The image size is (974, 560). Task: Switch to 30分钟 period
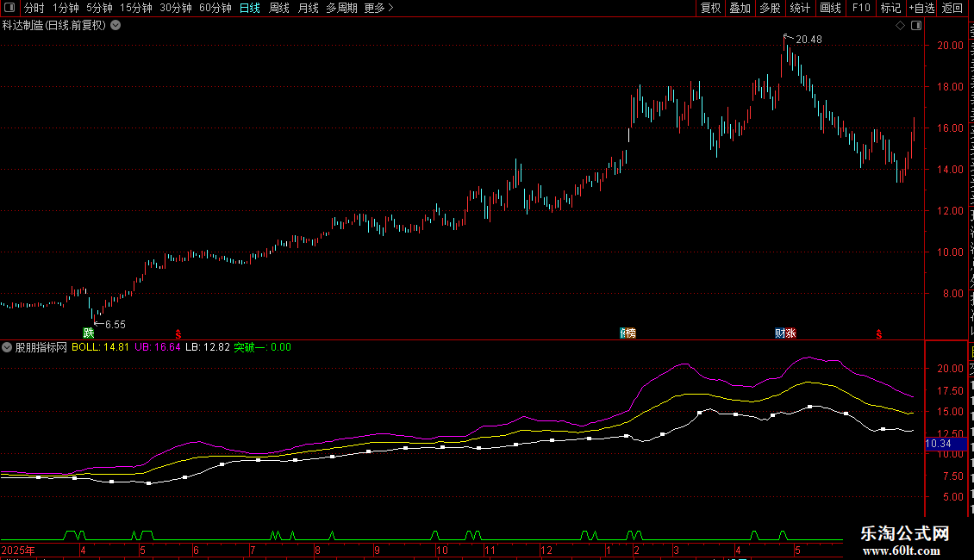(x=176, y=8)
